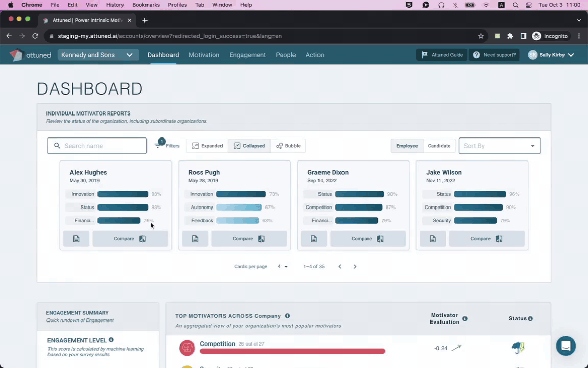The width and height of the screenshot is (588, 368).
Task: Click the umbrella status icon for Competition
Action: coord(518,348)
